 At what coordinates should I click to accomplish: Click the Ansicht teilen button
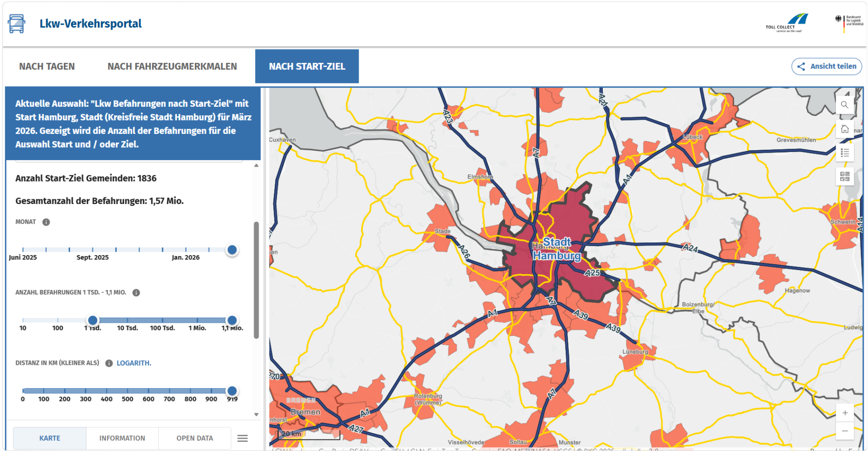(x=827, y=66)
